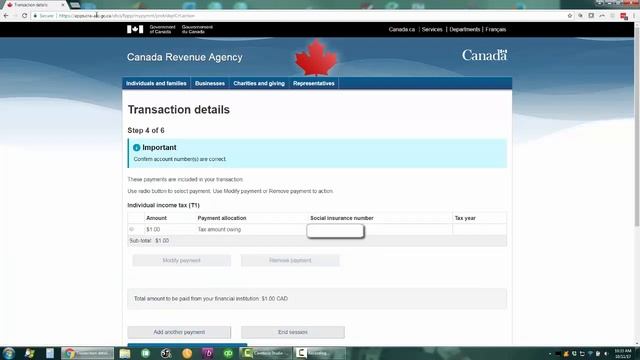This screenshot has width=640, height=360.
Task: Open the Chrome taskbar item
Action: [87, 353]
